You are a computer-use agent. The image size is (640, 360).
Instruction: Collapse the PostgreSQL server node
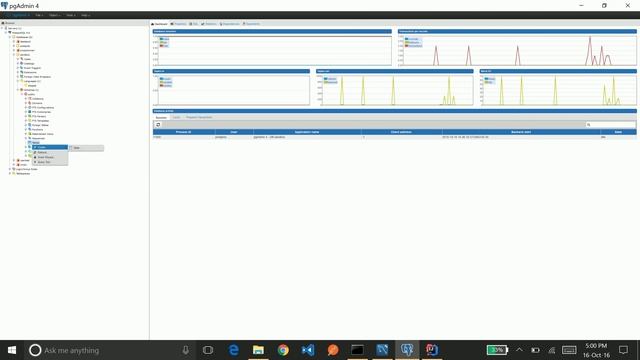pyautogui.click(x=6, y=33)
